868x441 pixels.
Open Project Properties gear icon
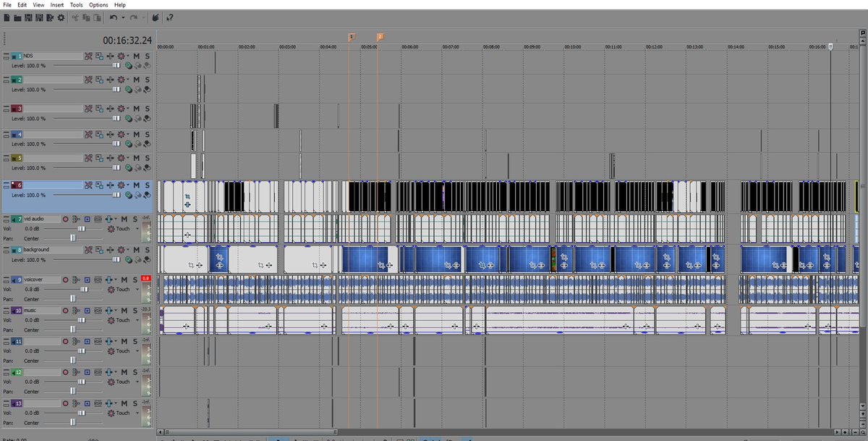(x=61, y=17)
